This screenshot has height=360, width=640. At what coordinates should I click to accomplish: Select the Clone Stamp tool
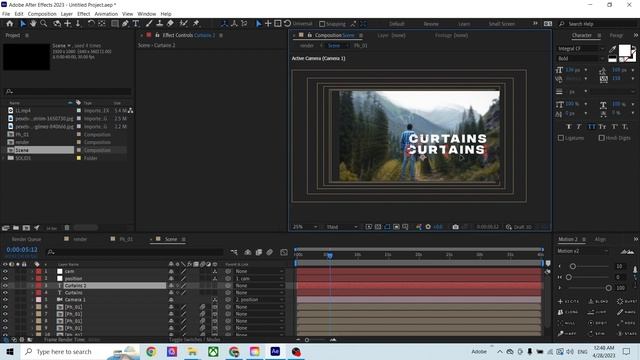coord(160,24)
